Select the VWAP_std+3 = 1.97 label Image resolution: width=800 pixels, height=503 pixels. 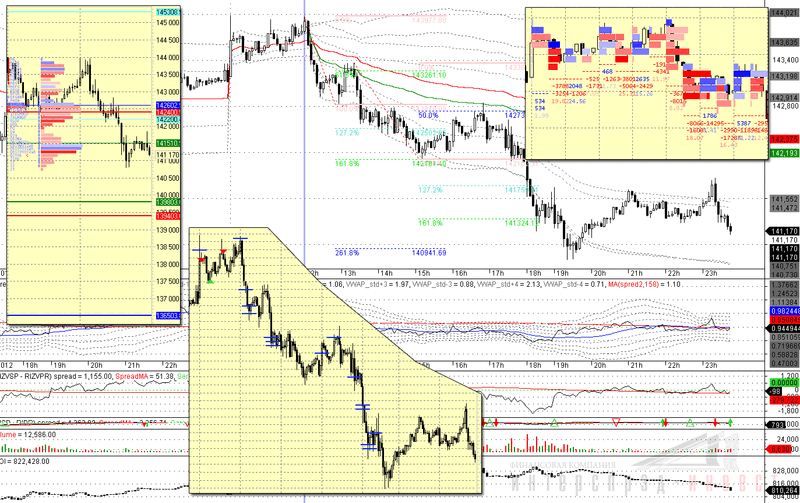point(377,284)
